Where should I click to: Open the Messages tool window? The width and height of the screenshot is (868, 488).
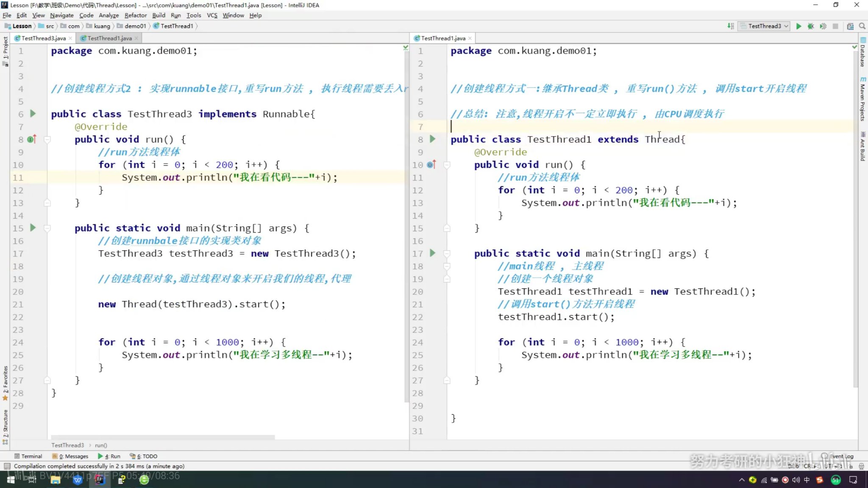70,456
